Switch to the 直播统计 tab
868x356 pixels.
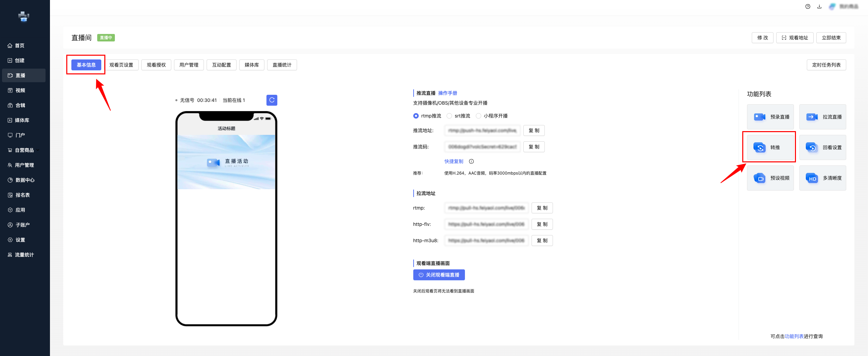coord(282,65)
